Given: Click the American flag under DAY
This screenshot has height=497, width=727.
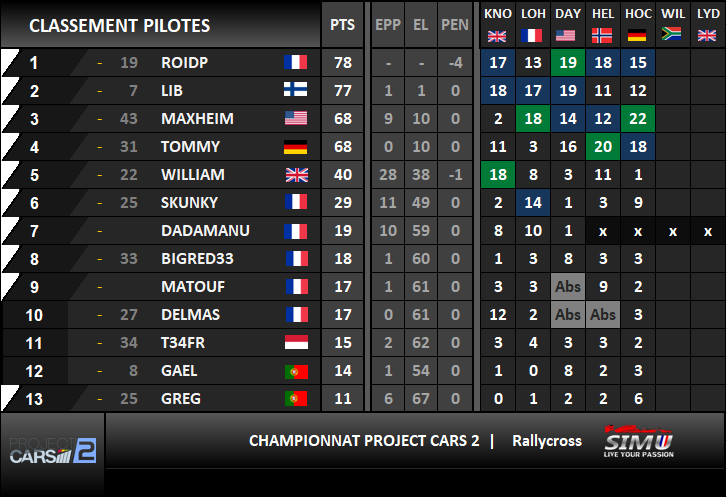Looking at the screenshot, I should click(566, 35).
